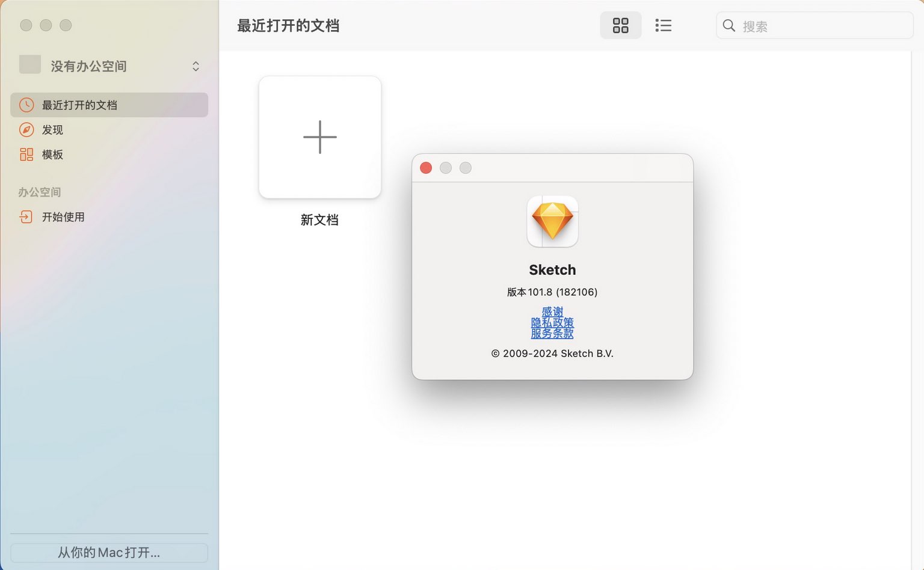Open the 感谢 link in About dialog

pyautogui.click(x=552, y=311)
